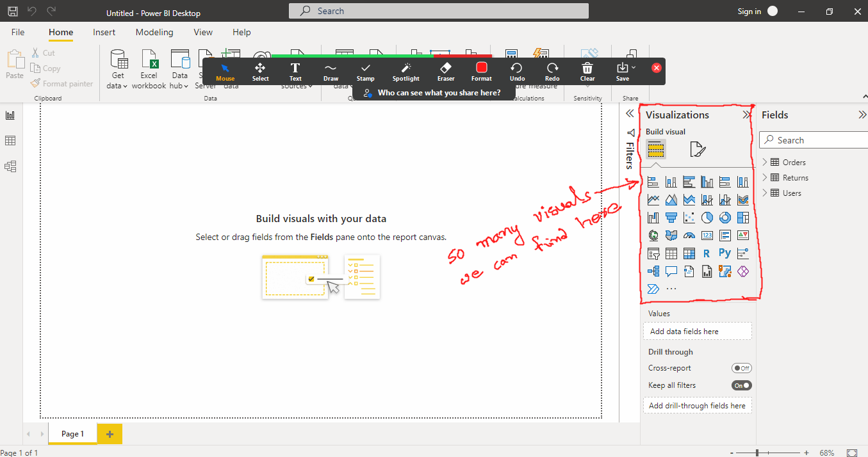Viewport: 868px width, 457px height.
Task: Insert a Stacked area chart visual
Action: [689, 200]
